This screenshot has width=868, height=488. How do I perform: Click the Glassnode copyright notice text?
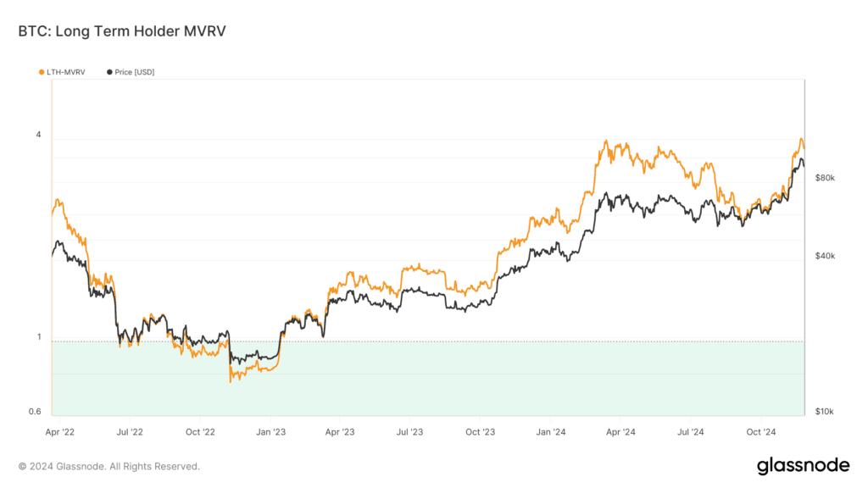109,466
